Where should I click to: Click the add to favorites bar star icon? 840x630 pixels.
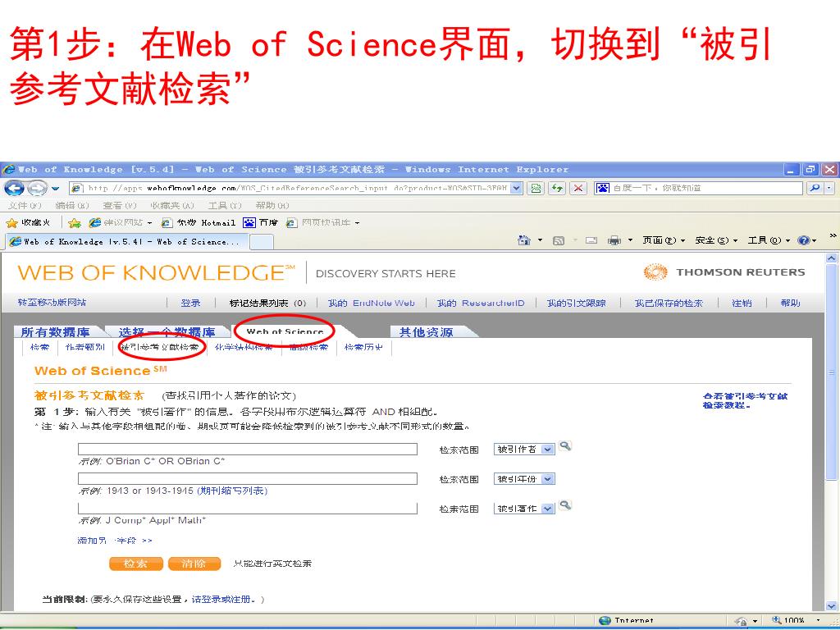[75, 223]
